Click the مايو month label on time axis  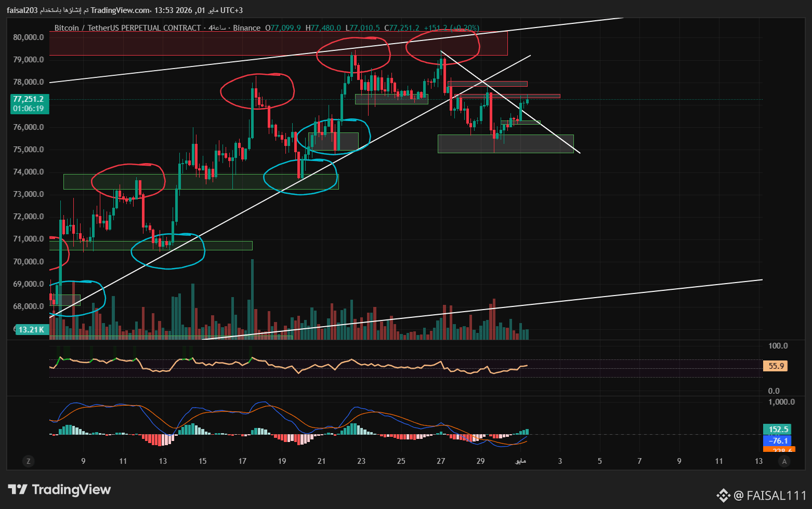coord(520,461)
